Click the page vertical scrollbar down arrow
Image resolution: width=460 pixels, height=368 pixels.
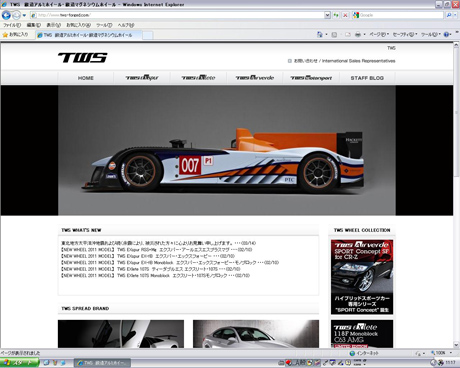456,345
